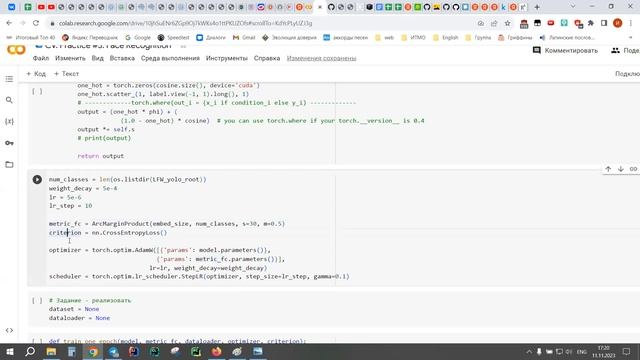Show more bookmarks chevron

[631, 38]
